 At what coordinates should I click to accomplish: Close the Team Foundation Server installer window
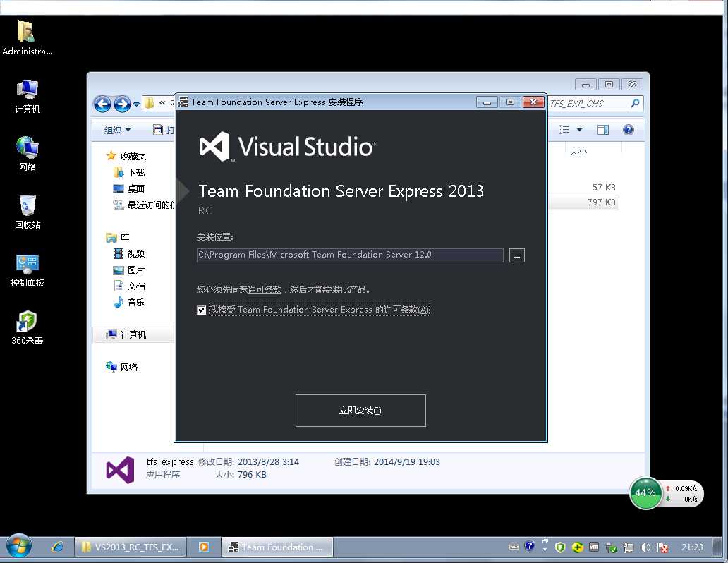click(533, 102)
